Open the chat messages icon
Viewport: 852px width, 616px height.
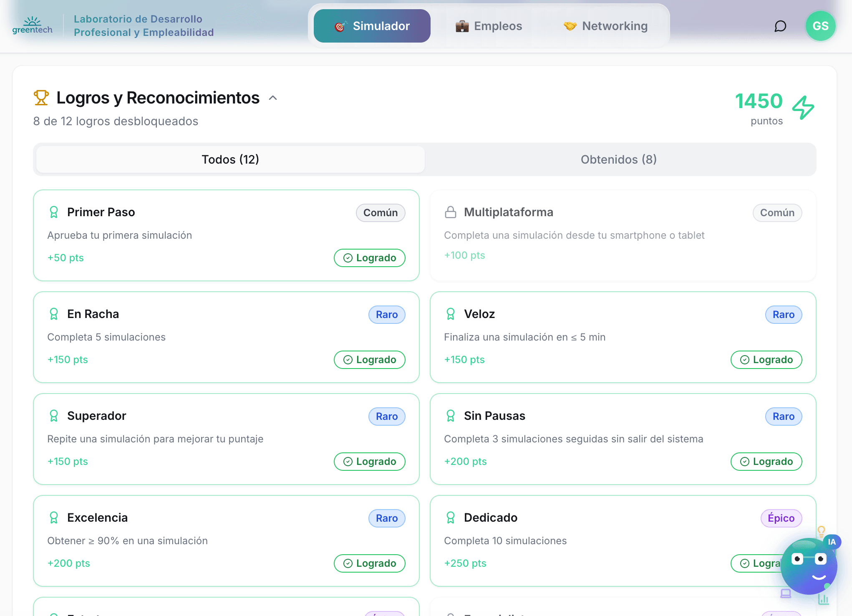(780, 26)
